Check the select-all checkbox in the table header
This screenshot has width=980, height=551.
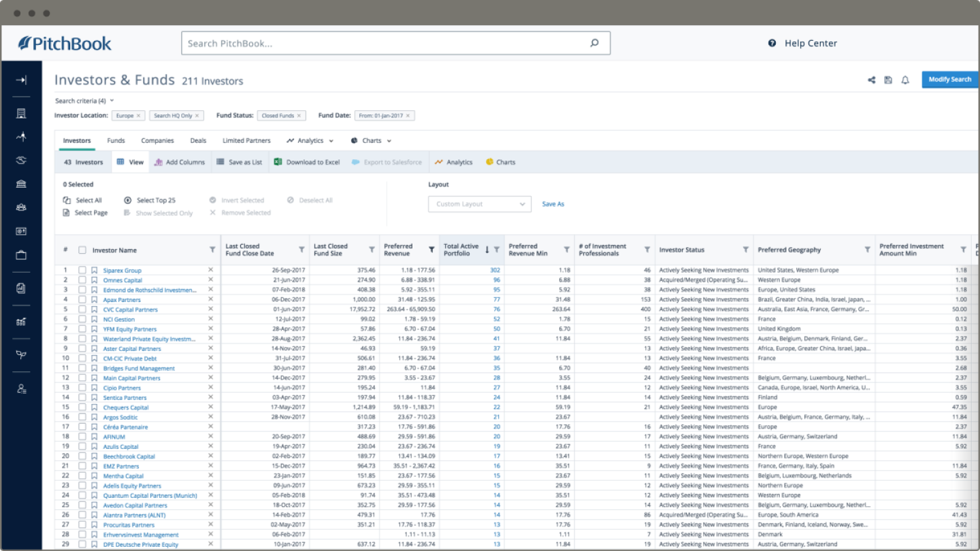[x=82, y=250]
